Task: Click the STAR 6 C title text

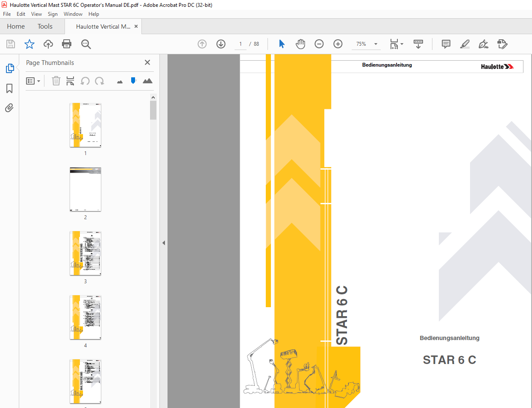Action: click(x=450, y=360)
